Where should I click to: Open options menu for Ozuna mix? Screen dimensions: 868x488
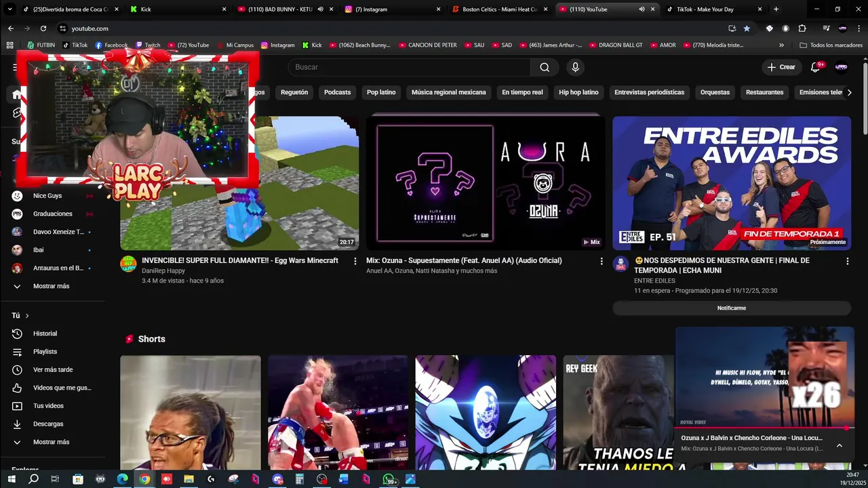coord(601,261)
